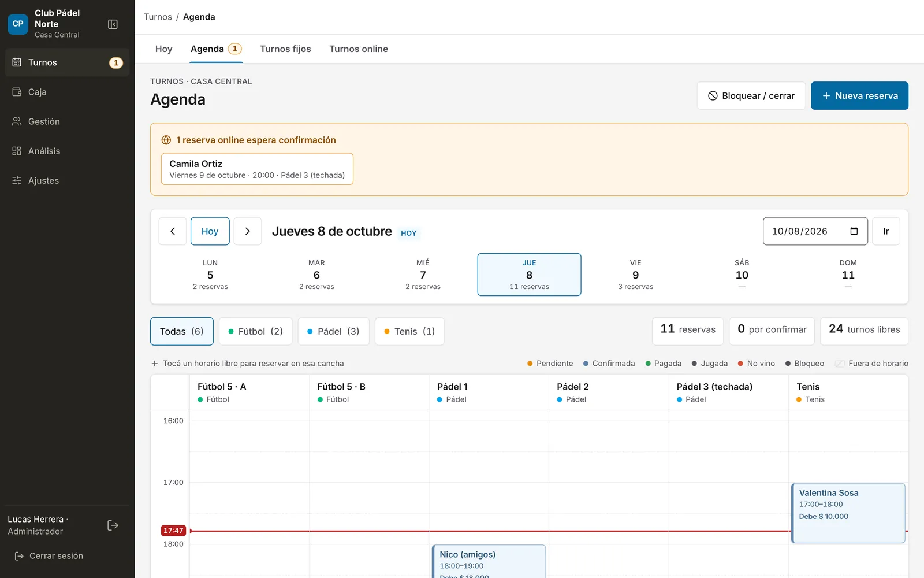The image size is (924, 578).
Task: Click the 24 turnos libres summary
Action: 864,331
